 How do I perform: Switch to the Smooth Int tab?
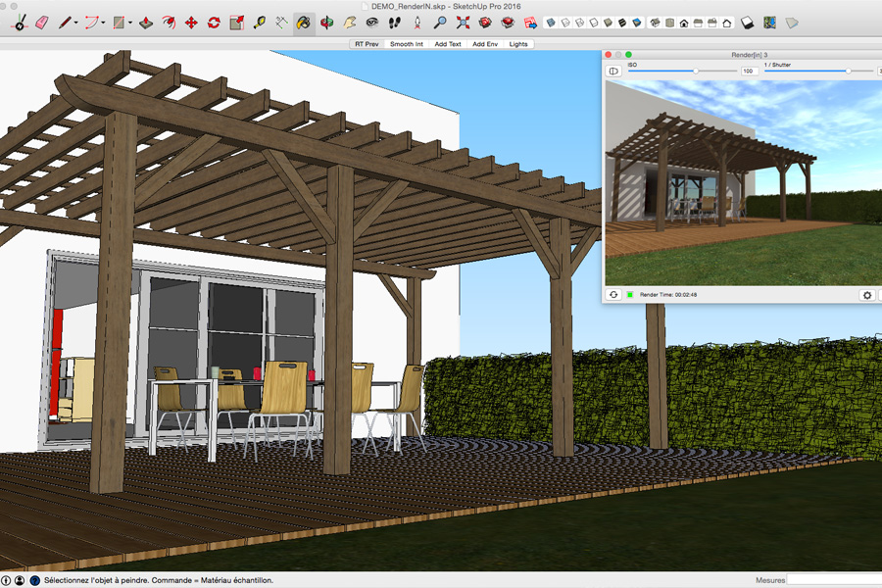click(x=406, y=44)
